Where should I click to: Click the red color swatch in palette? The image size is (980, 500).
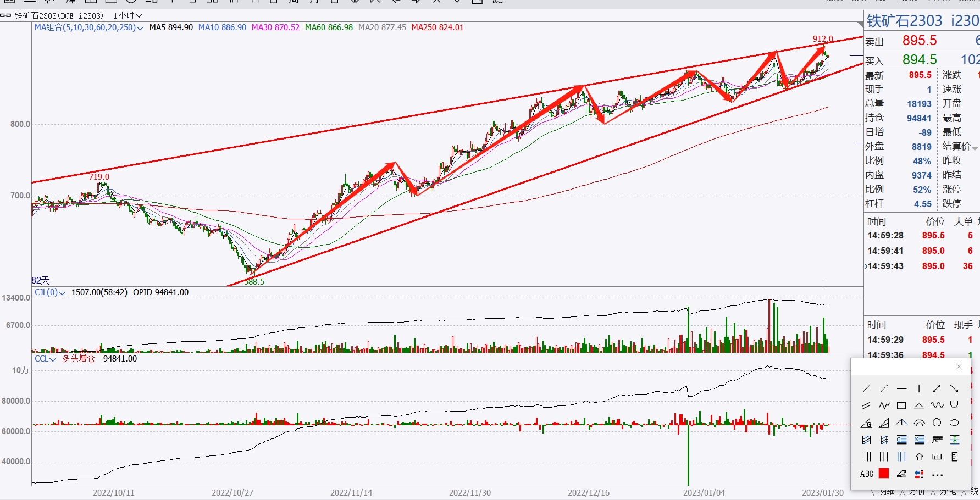point(884,473)
